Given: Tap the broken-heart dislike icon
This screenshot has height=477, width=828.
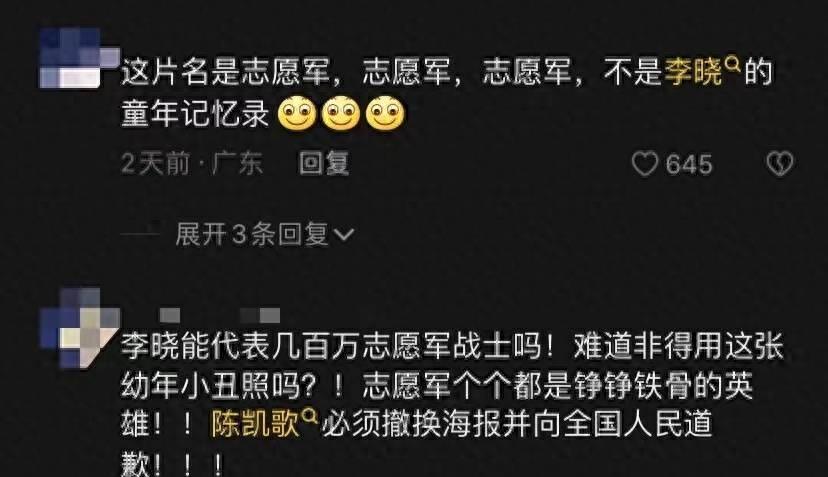Looking at the screenshot, I should pos(779,164).
